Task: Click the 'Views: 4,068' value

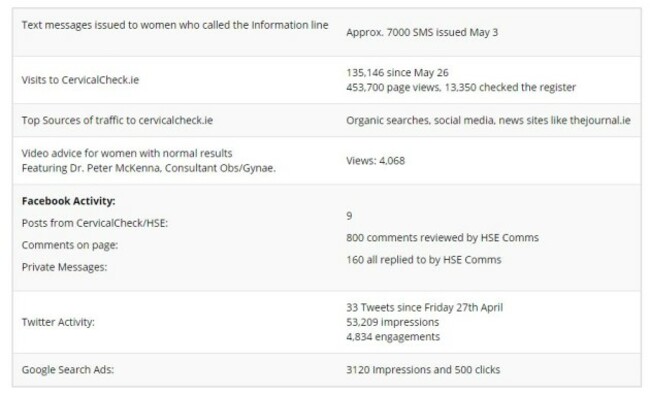Action: (x=375, y=161)
